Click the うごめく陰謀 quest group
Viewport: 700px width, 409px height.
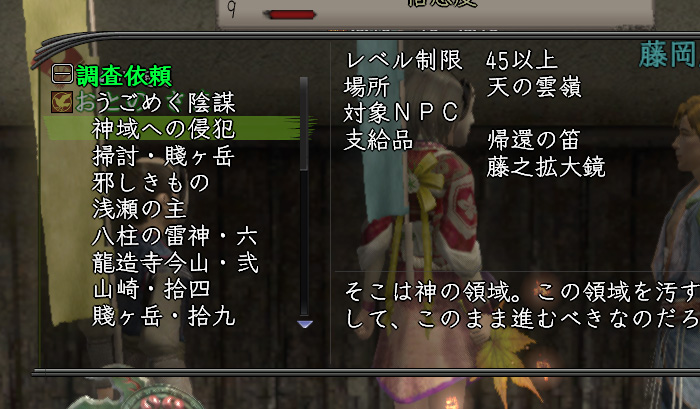coord(155,102)
